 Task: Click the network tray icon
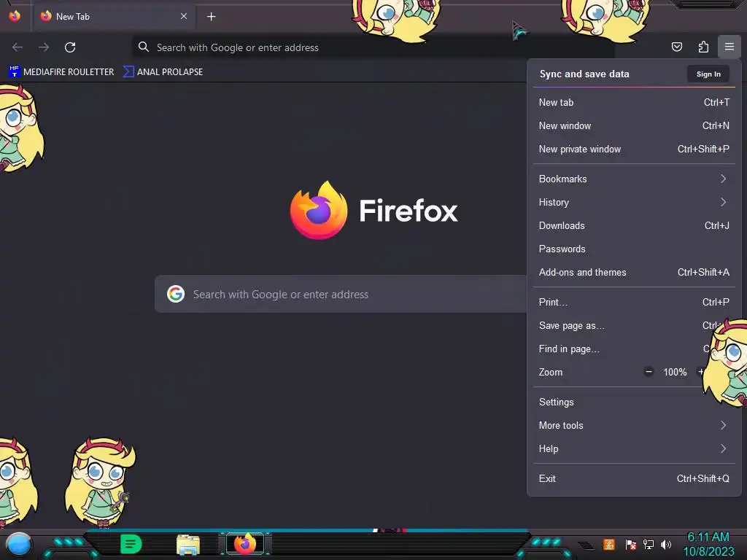[648, 544]
